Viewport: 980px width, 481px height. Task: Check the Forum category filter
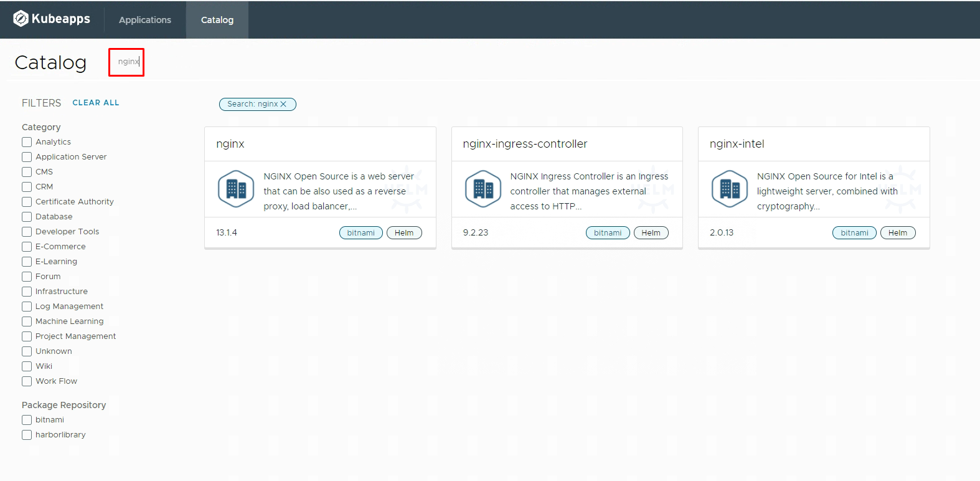(27, 277)
